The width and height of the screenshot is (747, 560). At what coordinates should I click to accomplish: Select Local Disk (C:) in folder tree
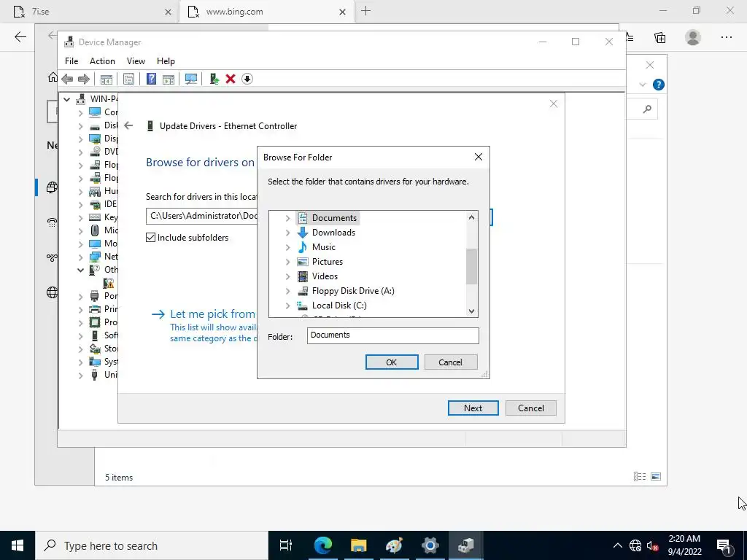pyautogui.click(x=339, y=306)
